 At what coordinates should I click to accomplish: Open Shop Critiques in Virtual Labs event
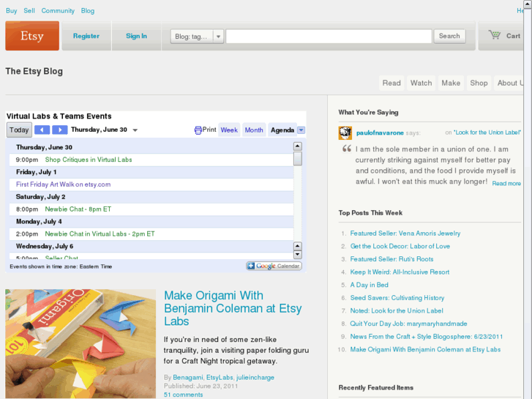[89, 160]
